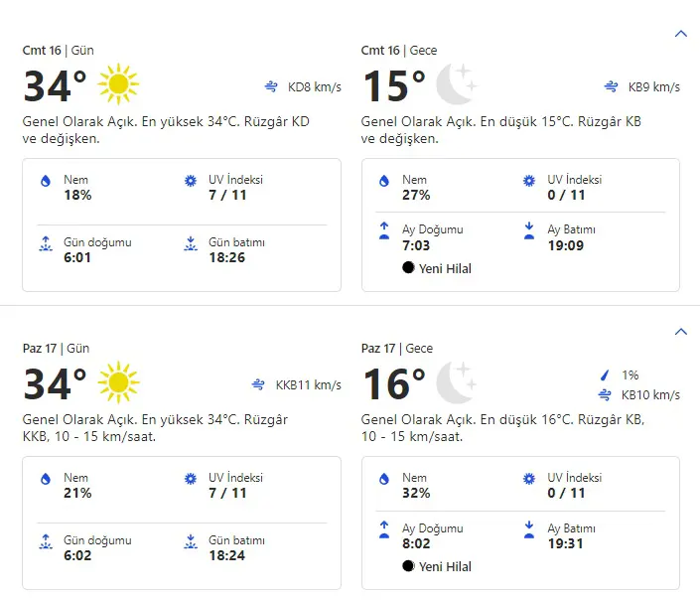Click the Yeni Hilal moon phase icon for Cmt 16
The height and width of the screenshot is (600, 700).
click(x=408, y=268)
